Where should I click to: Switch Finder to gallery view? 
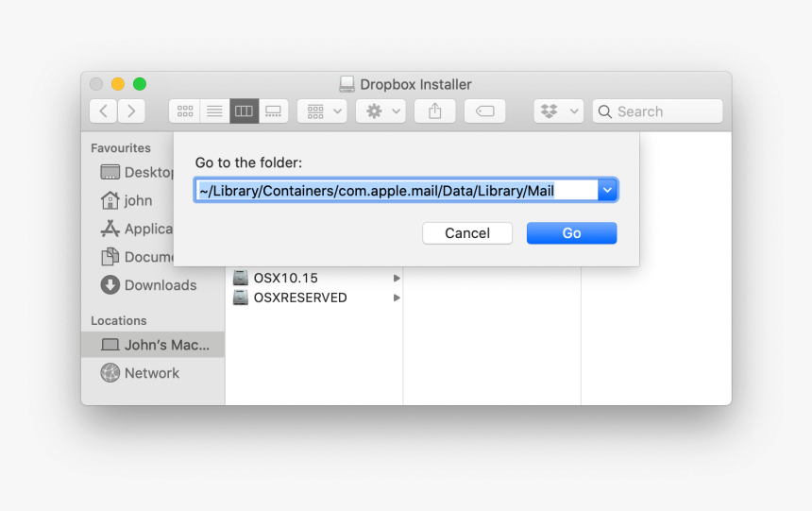click(274, 111)
